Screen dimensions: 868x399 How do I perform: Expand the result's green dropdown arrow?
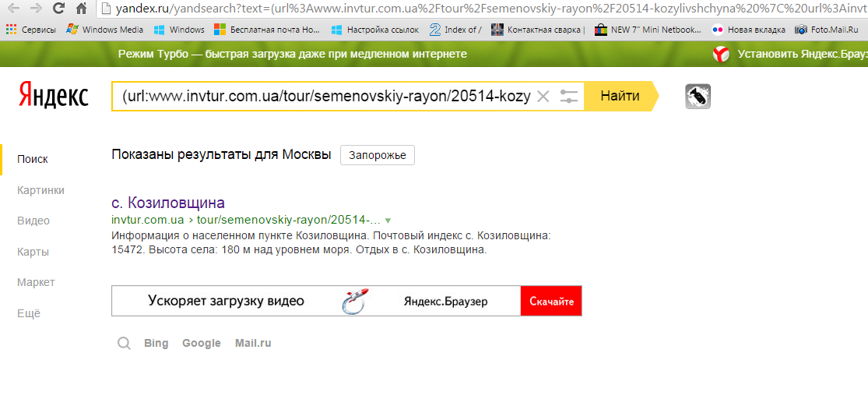coord(388,220)
